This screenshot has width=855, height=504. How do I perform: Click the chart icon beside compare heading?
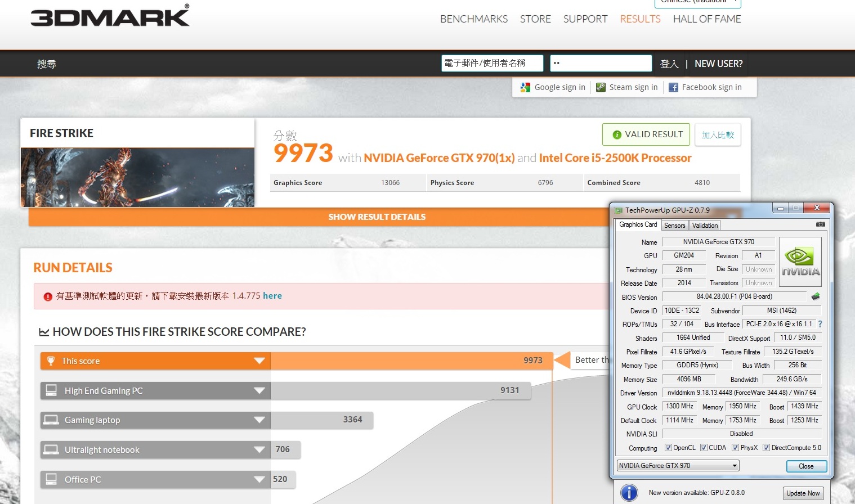[x=44, y=332]
